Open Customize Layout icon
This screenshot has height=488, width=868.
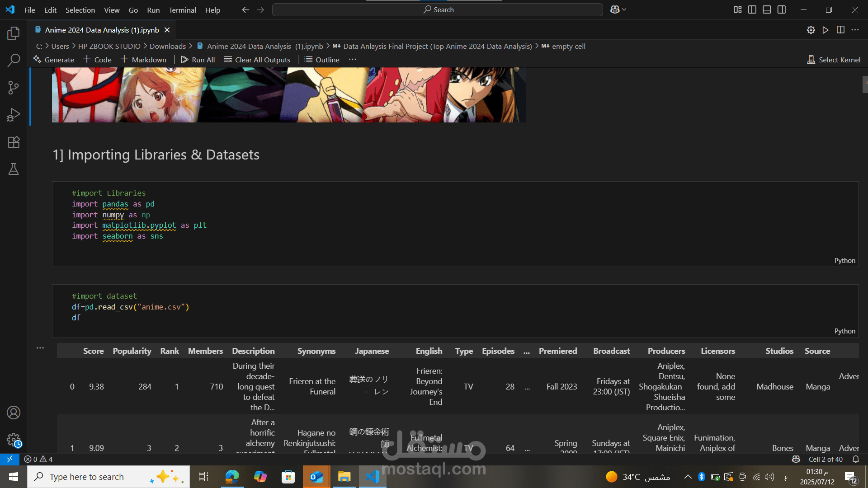pos(738,9)
